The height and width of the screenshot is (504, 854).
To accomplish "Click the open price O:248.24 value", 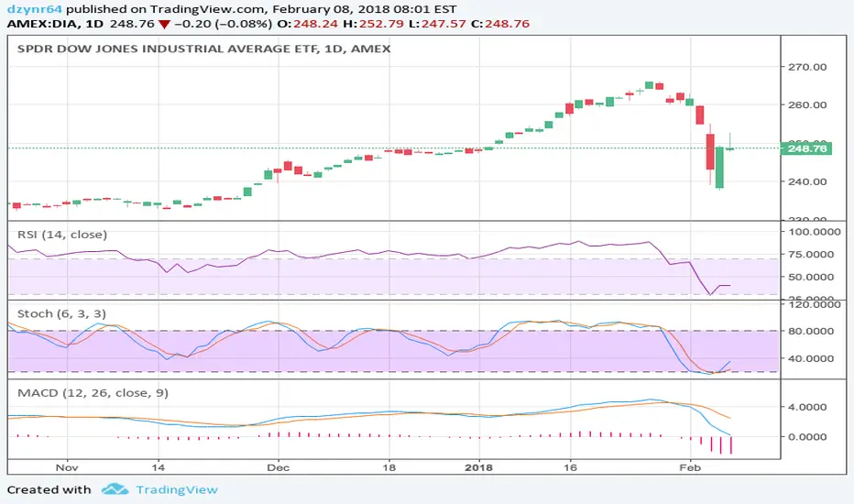I will click(x=307, y=24).
